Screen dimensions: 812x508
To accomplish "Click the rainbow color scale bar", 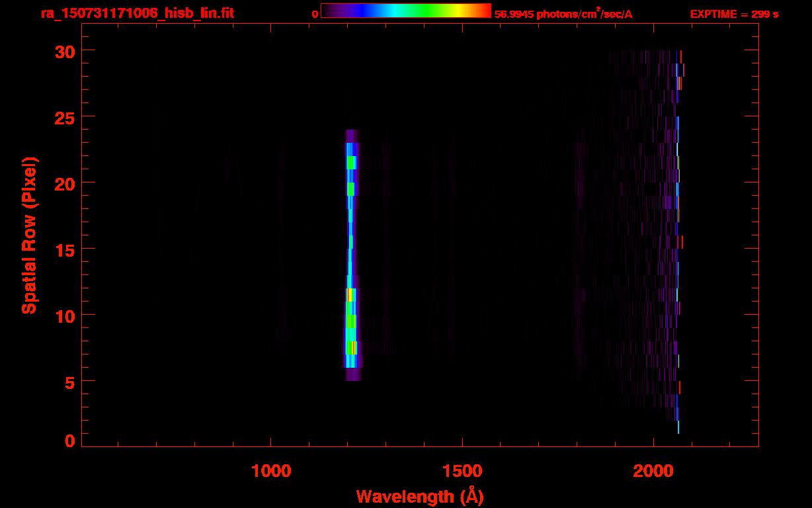I will pos(406,11).
